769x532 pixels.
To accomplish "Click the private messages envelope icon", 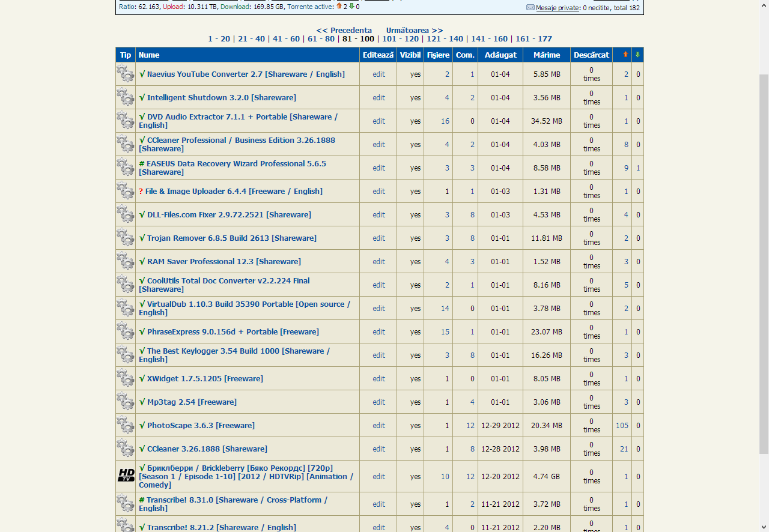I will coord(530,8).
